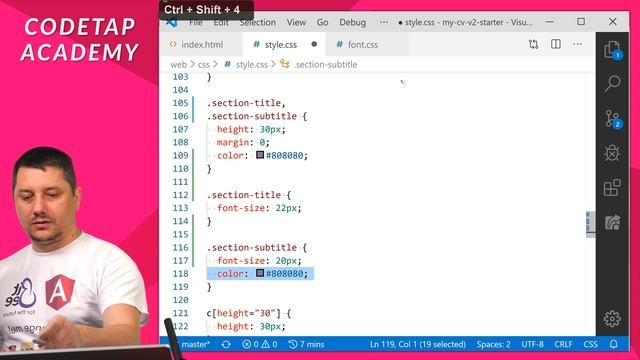Image resolution: width=640 pixels, height=360 pixels.
Task: Open the Source Control view
Action: (x=612, y=119)
